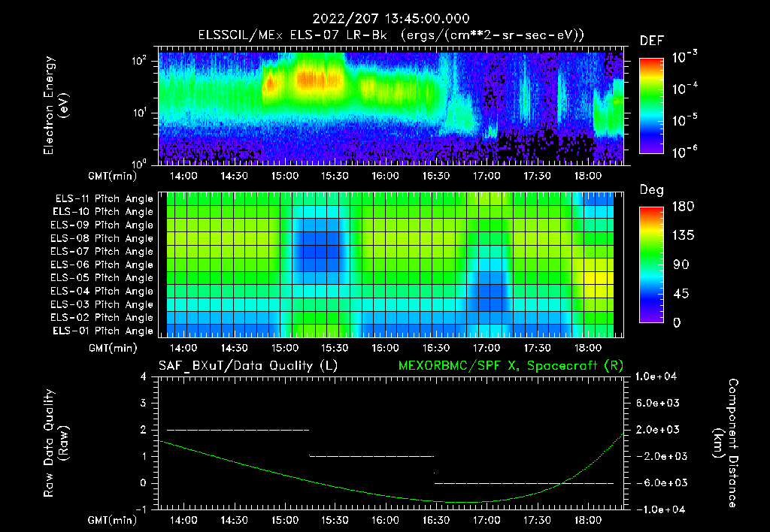Click the 45 tick on the Deg scale
Image resolution: width=770 pixels, height=532 pixels.
683,294
